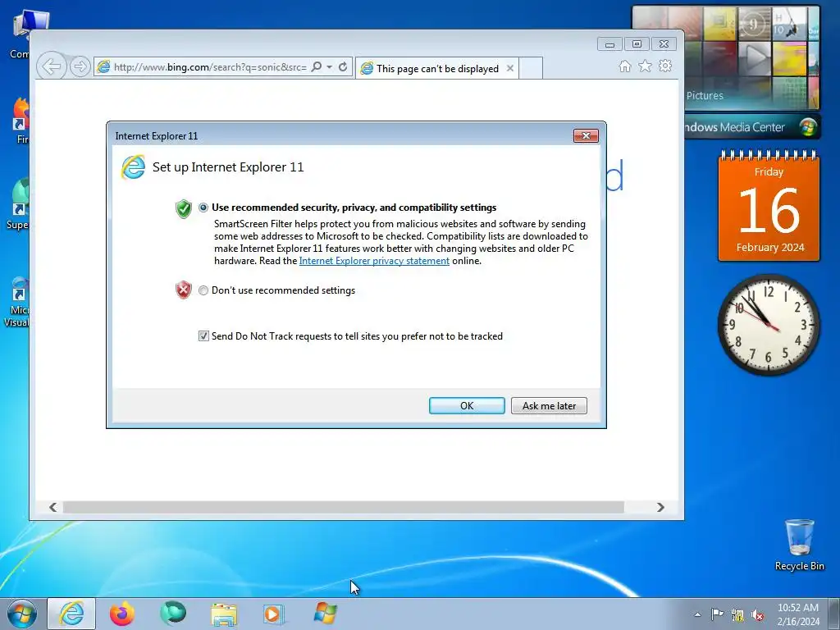Close the 'This page can't be displayed' tab
The width and height of the screenshot is (840, 630).
pyautogui.click(x=510, y=69)
